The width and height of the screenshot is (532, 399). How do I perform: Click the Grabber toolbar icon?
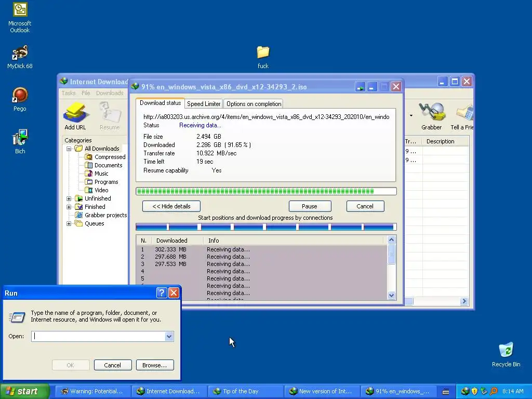[x=432, y=116]
